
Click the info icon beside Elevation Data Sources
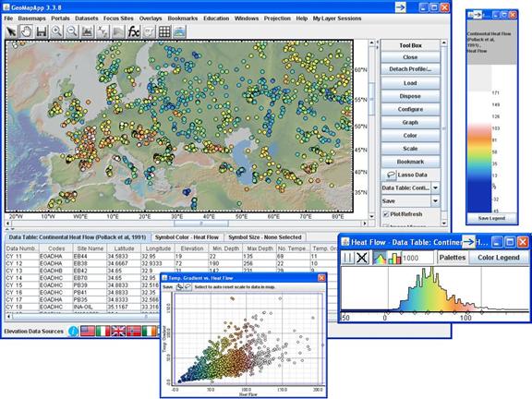tap(73, 332)
